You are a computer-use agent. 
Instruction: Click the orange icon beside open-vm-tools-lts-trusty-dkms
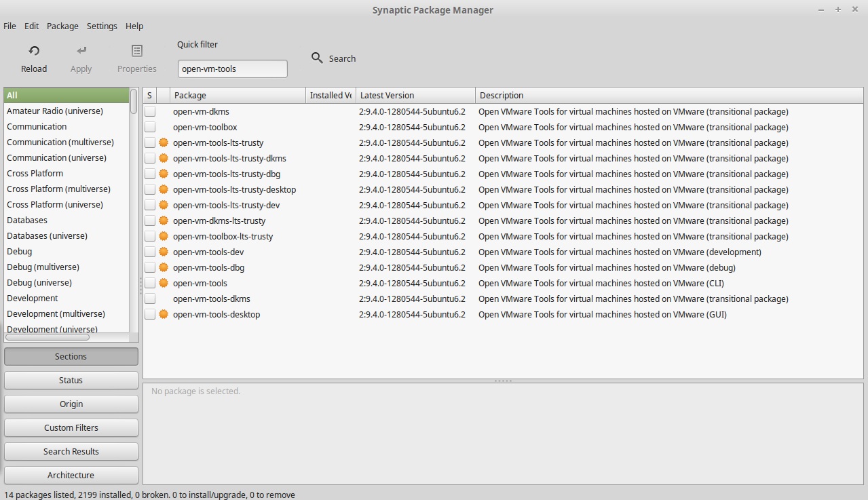tap(163, 158)
